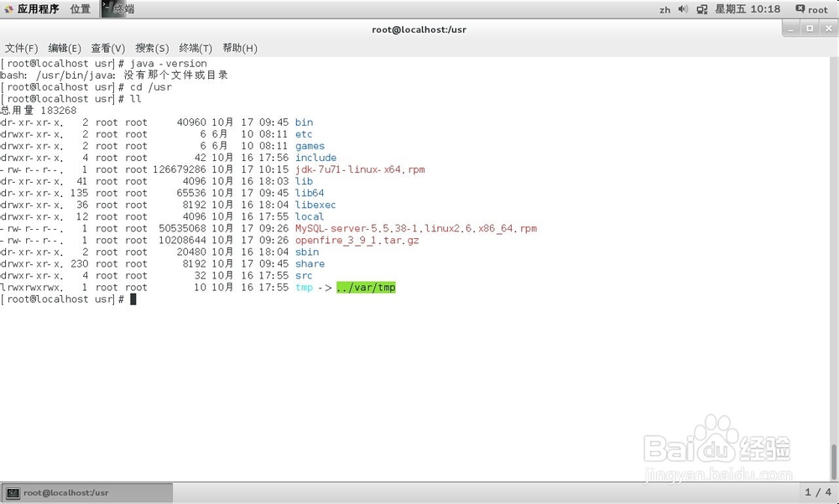The width and height of the screenshot is (839, 504).
Task: Open the 查看(V) menu
Action: (107, 48)
